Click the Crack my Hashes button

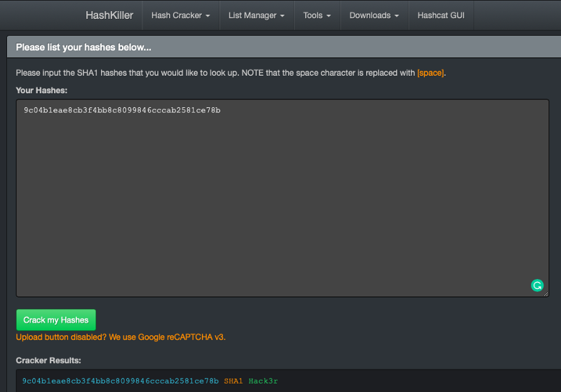pyautogui.click(x=56, y=320)
